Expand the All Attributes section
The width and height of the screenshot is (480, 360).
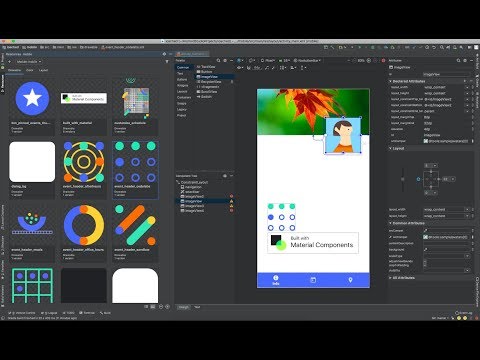(x=391, y=278)
